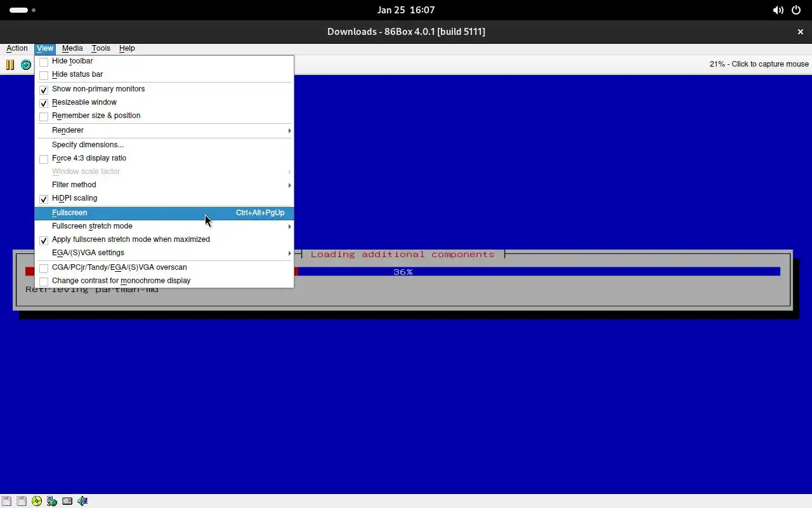This screenshot has width=812, height=508.
Task: Click the Activities workspace indicator pill
Action: [x=19, y=10]
